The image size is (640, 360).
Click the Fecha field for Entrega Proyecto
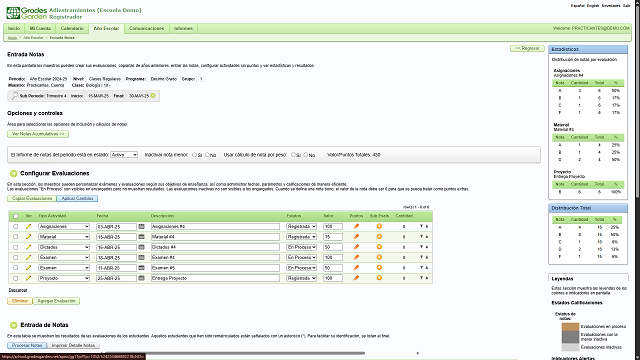(116, 278)
